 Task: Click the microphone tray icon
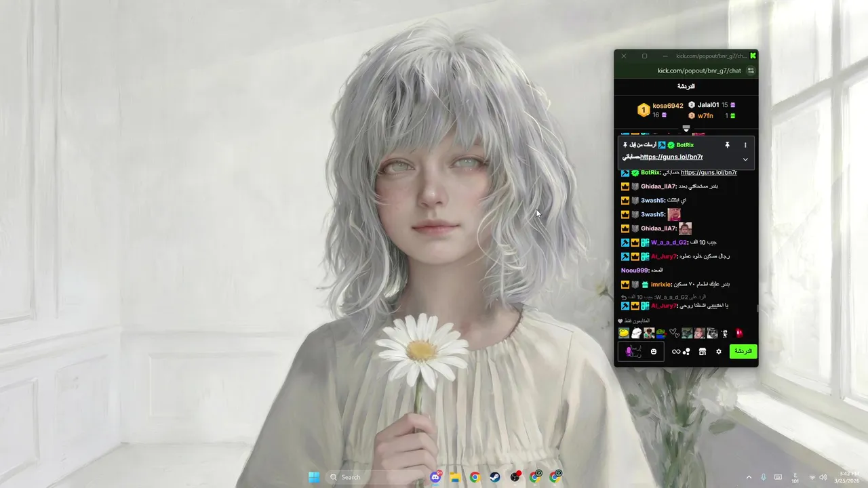764,477
